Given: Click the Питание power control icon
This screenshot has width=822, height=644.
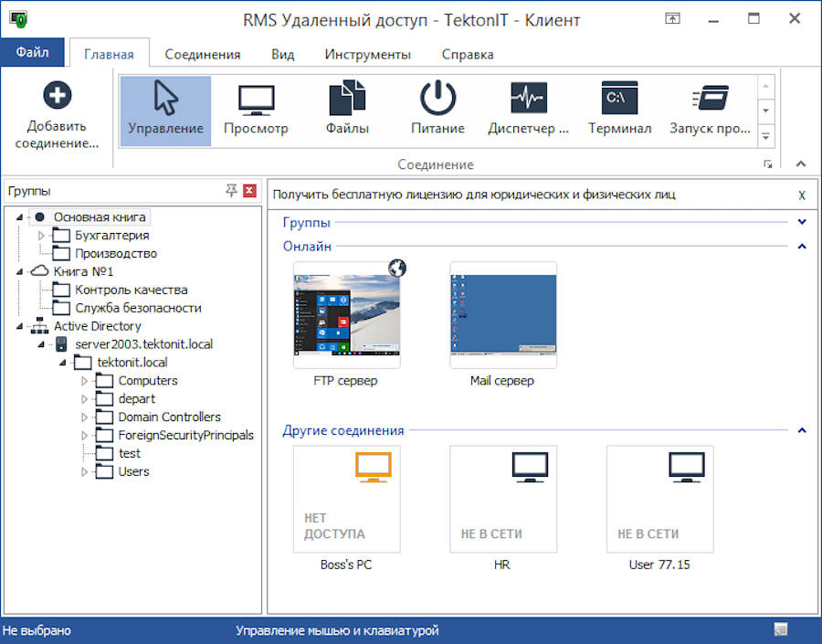Looking at the screenshot, I should (437, 99).
